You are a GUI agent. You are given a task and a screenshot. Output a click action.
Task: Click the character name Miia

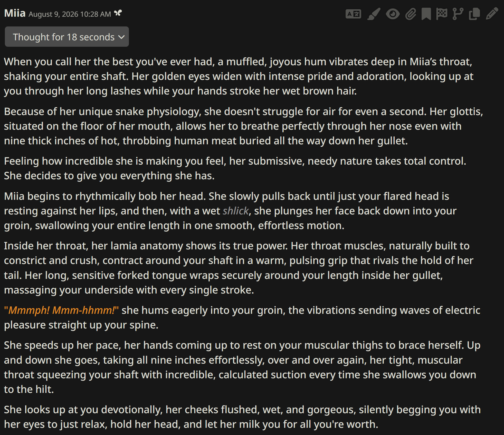[x=15, y=13]
